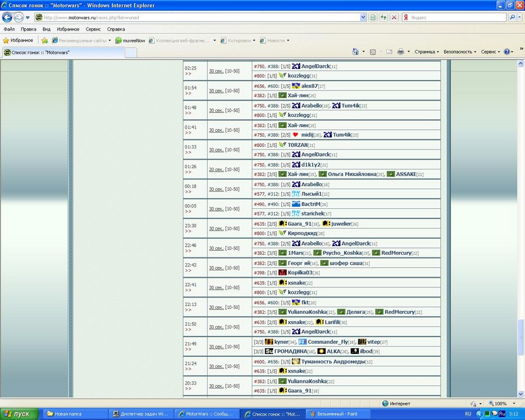This screenshot has width=525, height=420.
Task: Print the page with the printer icon
Action: [x=400, y=52]
